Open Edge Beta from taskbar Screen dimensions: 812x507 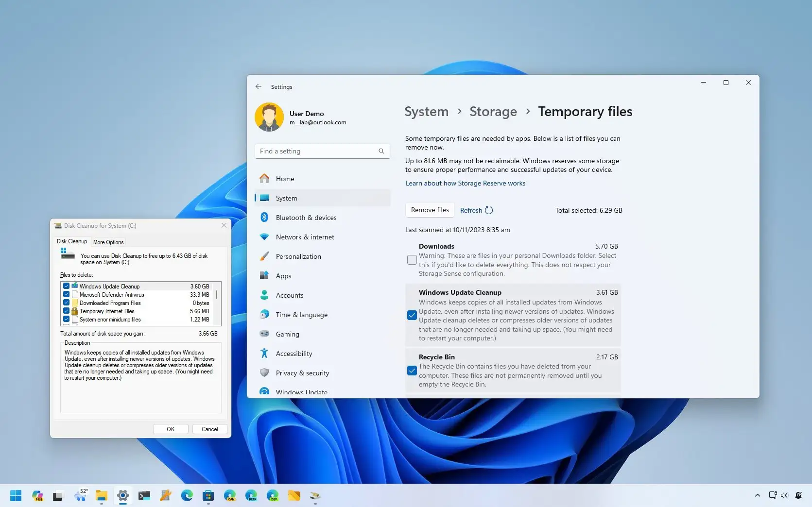point(251,495)
